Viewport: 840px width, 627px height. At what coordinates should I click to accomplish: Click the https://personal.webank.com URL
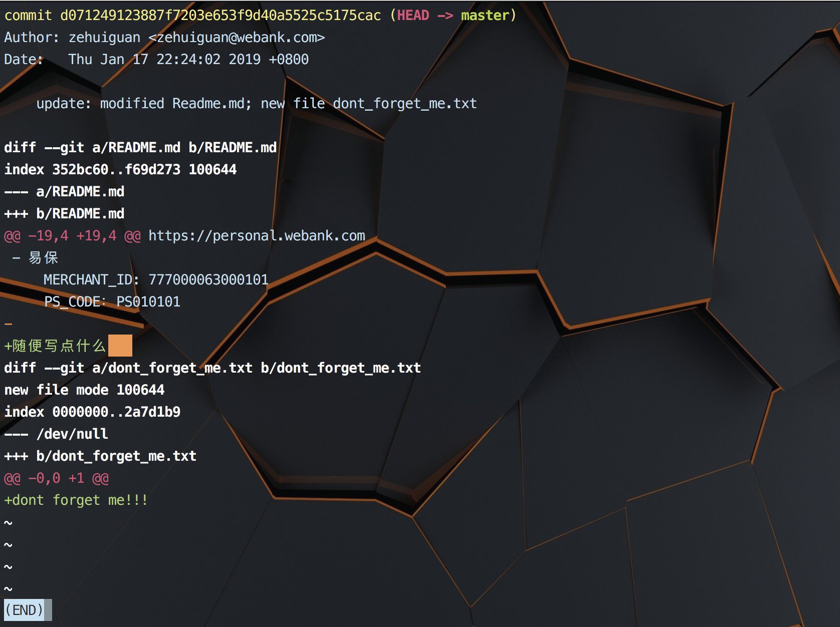(257, 236)
